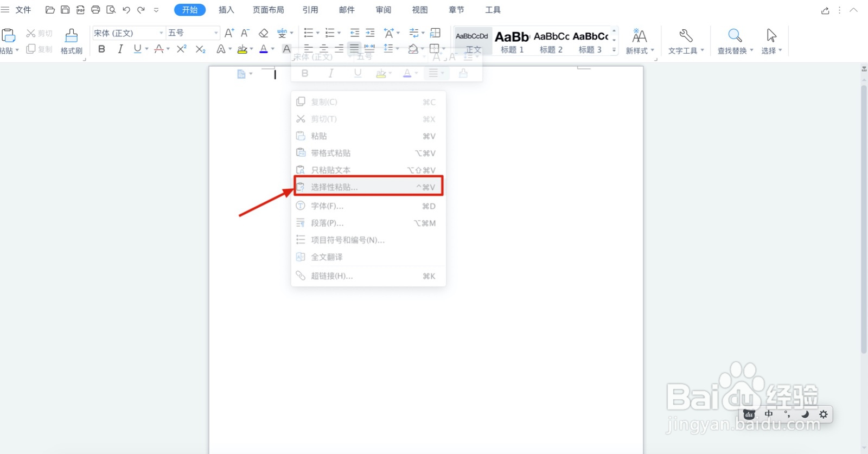
Task: Choose 选择性粘贴... in context menu
Action: pos(368,187)
